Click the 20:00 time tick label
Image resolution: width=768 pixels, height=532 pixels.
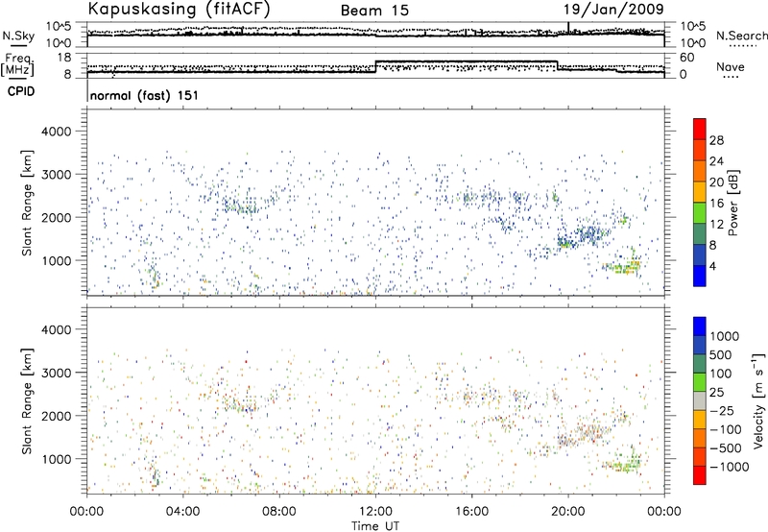coord(568,512)
